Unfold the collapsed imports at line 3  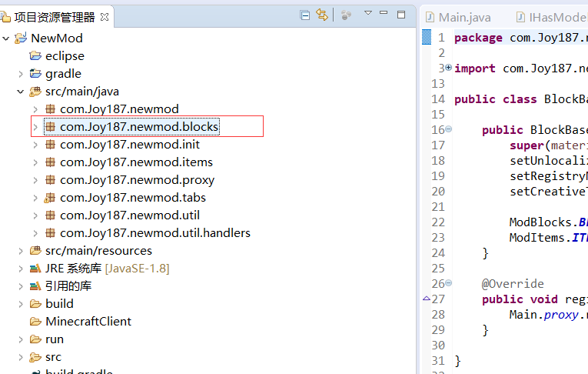point(449,68)
